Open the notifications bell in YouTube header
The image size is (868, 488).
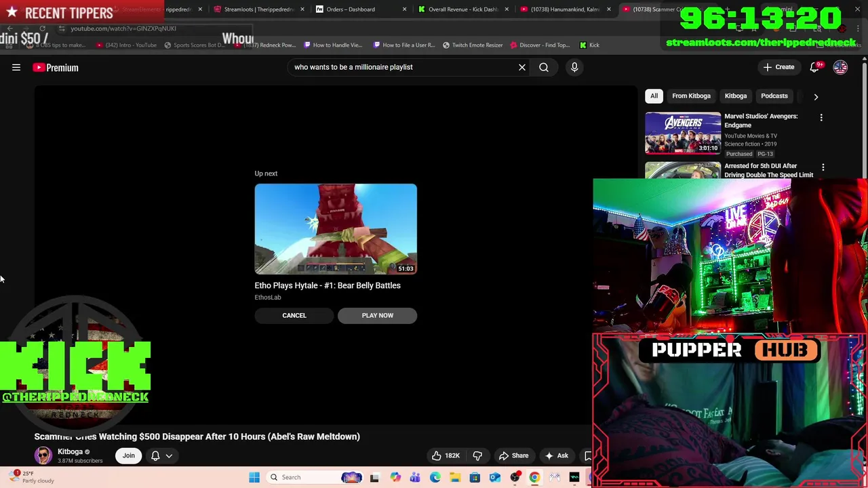click(x=815, y=67)
